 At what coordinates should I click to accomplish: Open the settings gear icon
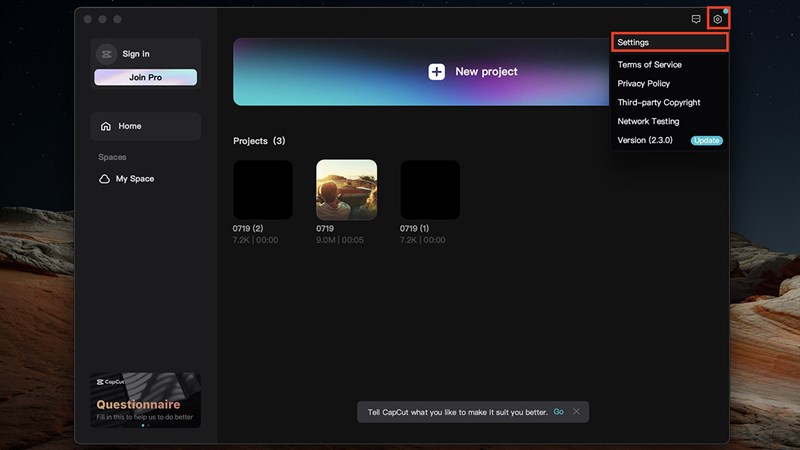tap(717, 19)
